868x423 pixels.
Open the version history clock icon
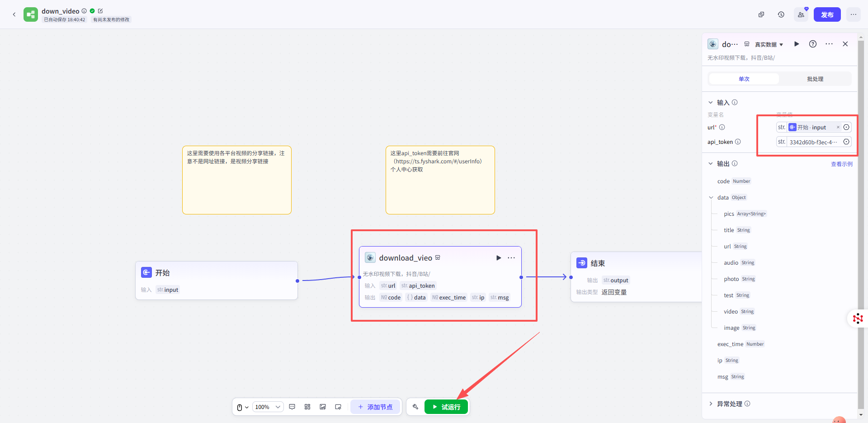[781, 14]
